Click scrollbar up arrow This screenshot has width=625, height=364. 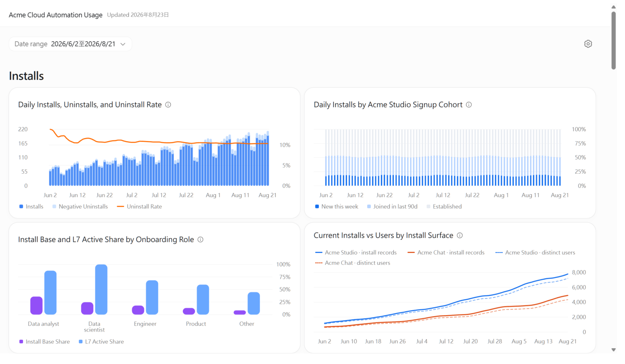click(x=613, y=7)
